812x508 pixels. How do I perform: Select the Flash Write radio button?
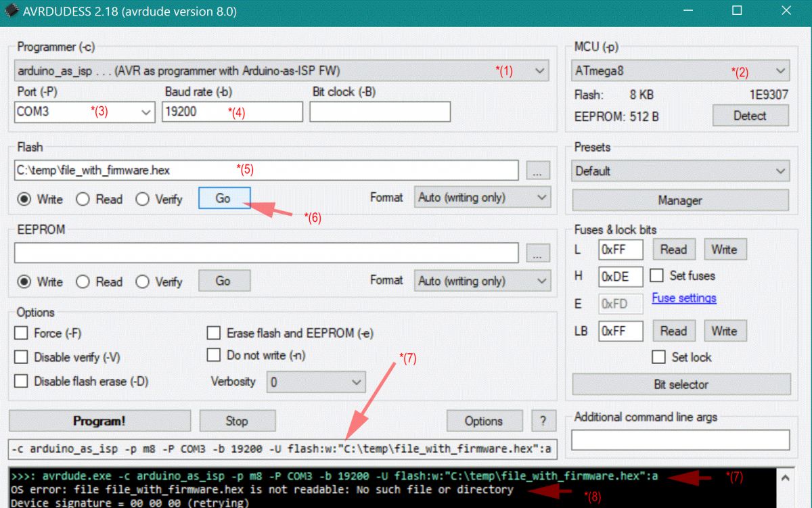24,199
